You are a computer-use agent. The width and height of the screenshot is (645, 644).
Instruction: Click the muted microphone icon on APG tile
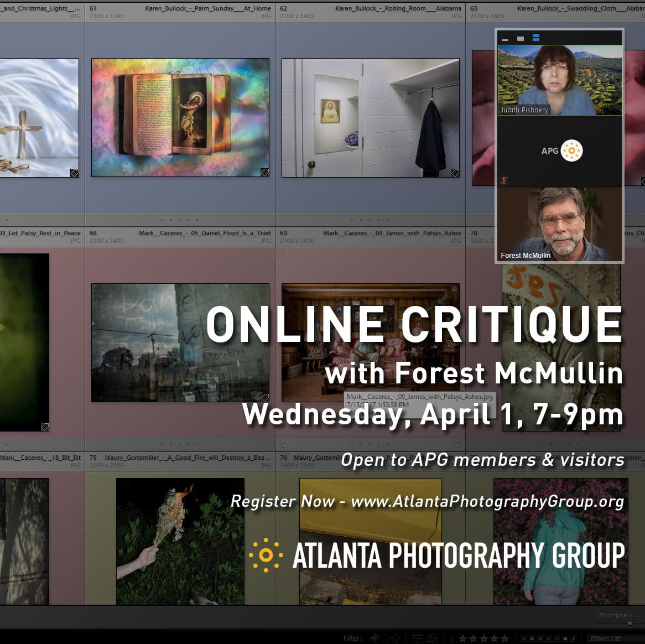click(504, 180)
